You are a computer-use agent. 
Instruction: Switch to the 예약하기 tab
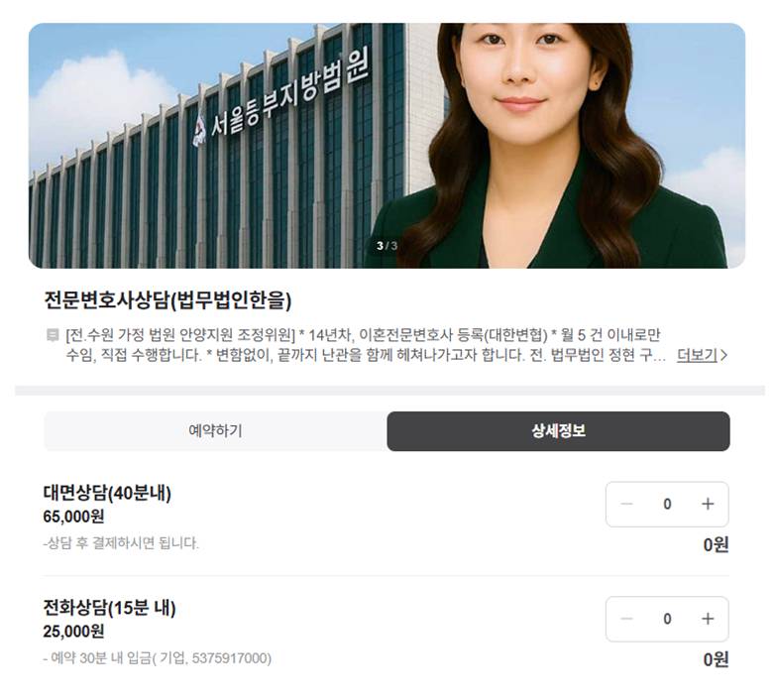point(215,430)
